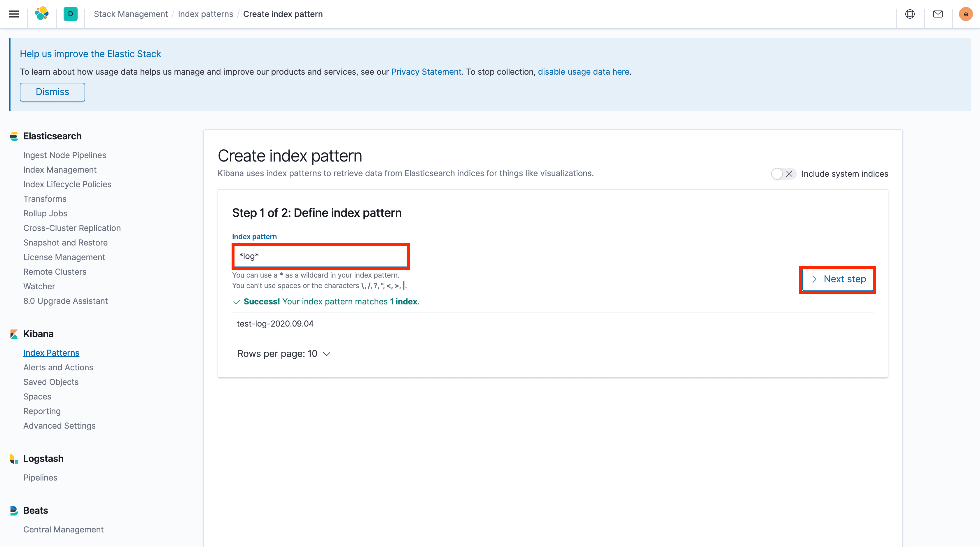The height and width of the screenshot is (547, 980).
Task: Dismiss the usage data banner
Action: pyautogui.click(x=52, y=92)
